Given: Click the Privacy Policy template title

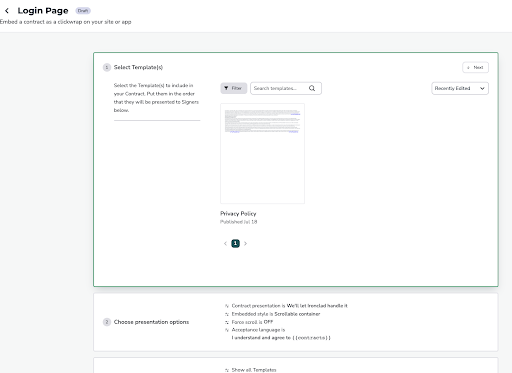Looking at the screenshot, I should coord(238,214).
